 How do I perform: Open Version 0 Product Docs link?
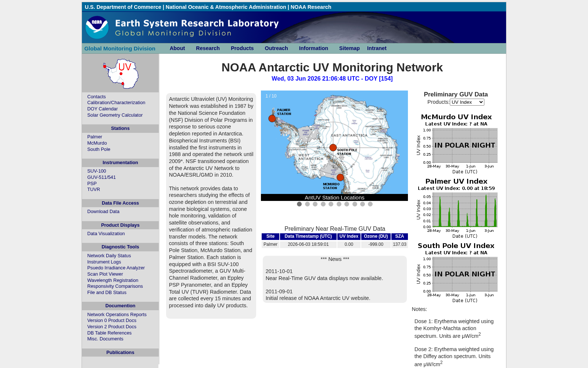112,321
